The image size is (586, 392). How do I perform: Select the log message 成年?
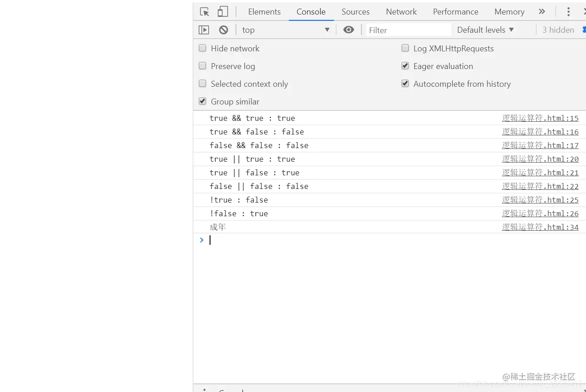[x=218, y=227]
